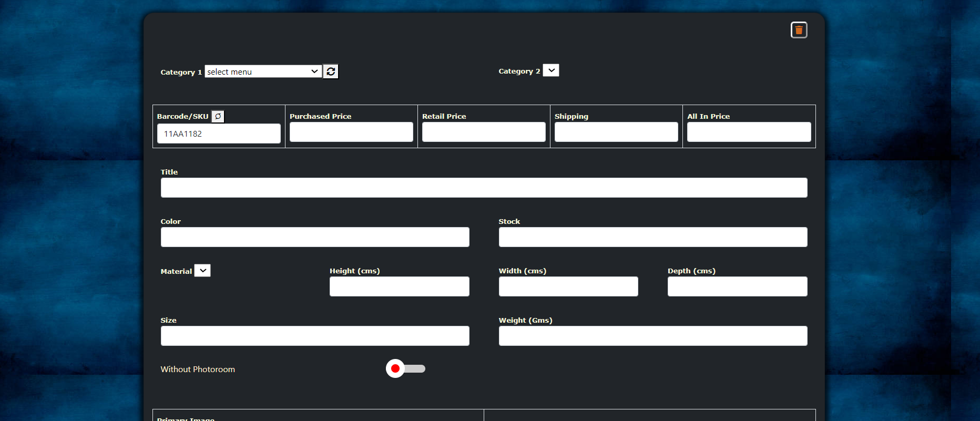
Task: Select the Depth (cms) field
Action: coord(737,286)
